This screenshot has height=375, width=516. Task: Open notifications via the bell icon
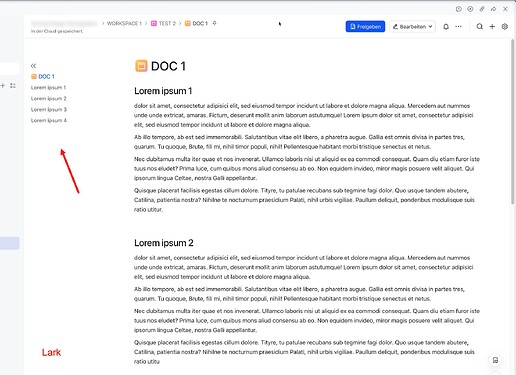(x=446, y=27)
